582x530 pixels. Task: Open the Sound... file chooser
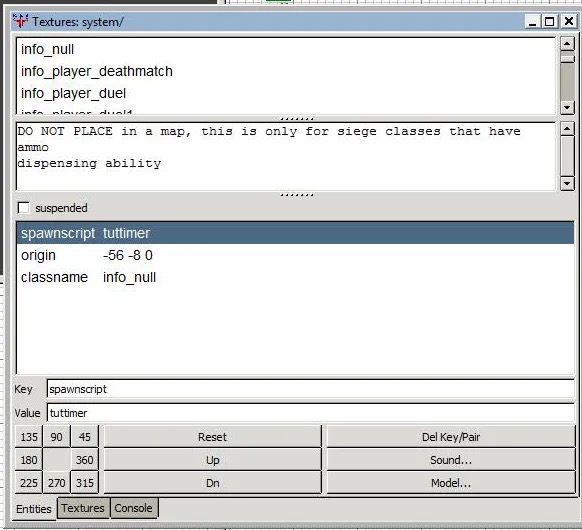pyautogui.click(x=451, y=460)
